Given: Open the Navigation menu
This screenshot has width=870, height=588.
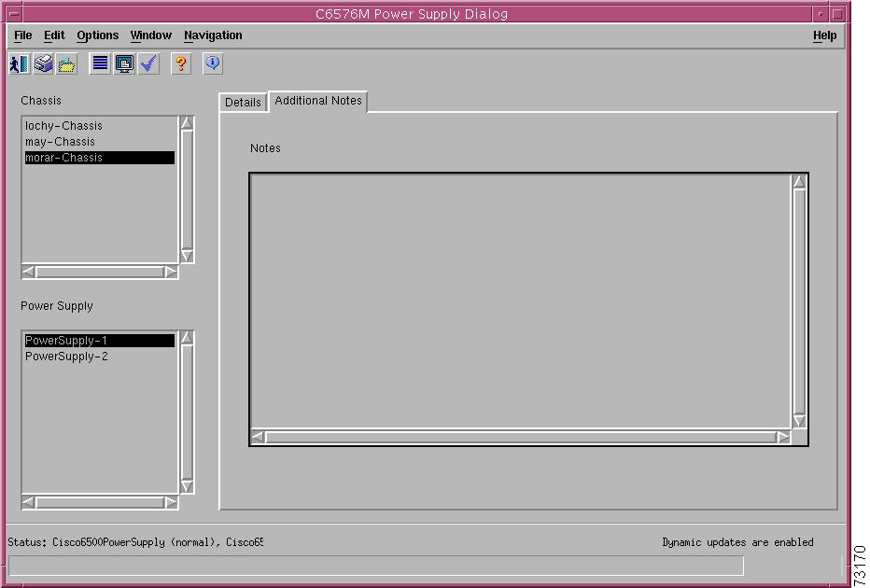Looking at the screenshot, I should [x=213, y=35].
